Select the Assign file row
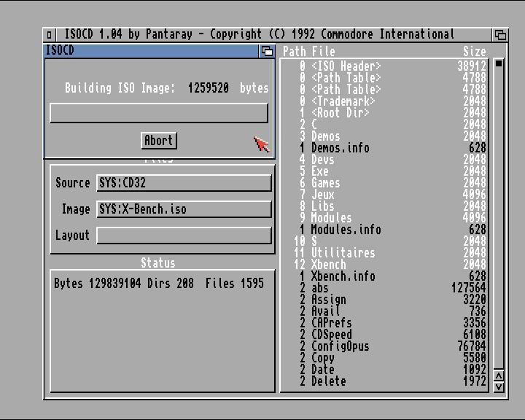525x420 pixels. (384, 300)
